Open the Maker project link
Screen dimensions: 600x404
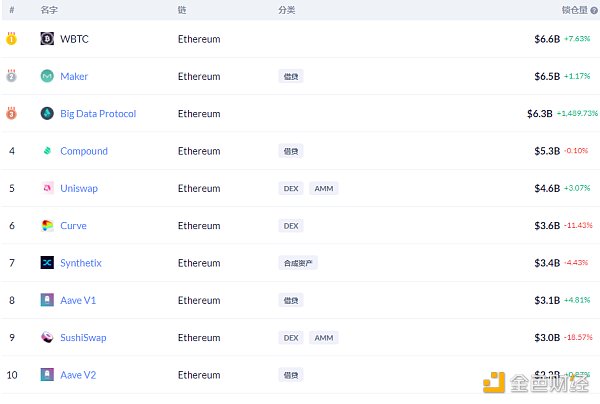tap(74, 76)
